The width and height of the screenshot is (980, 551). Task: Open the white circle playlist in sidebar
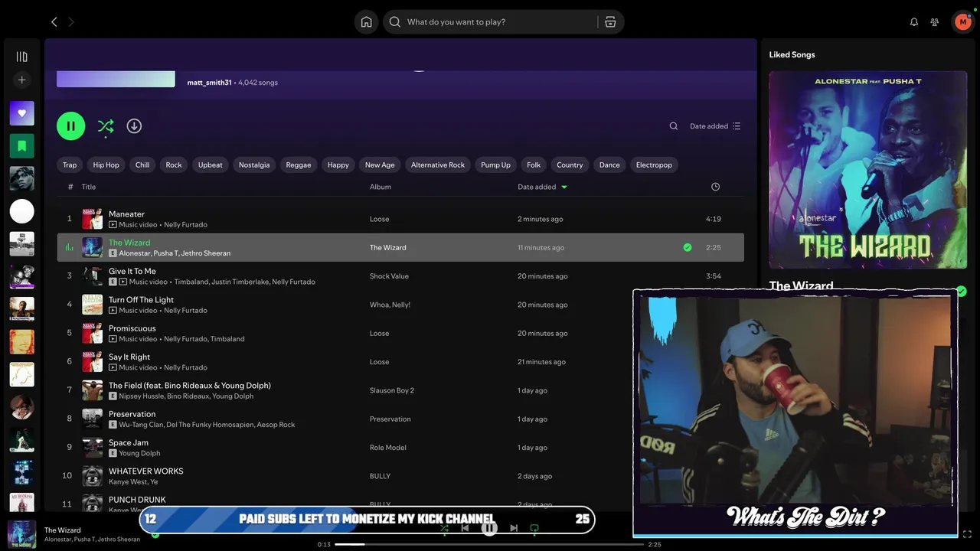click(21, 211)
